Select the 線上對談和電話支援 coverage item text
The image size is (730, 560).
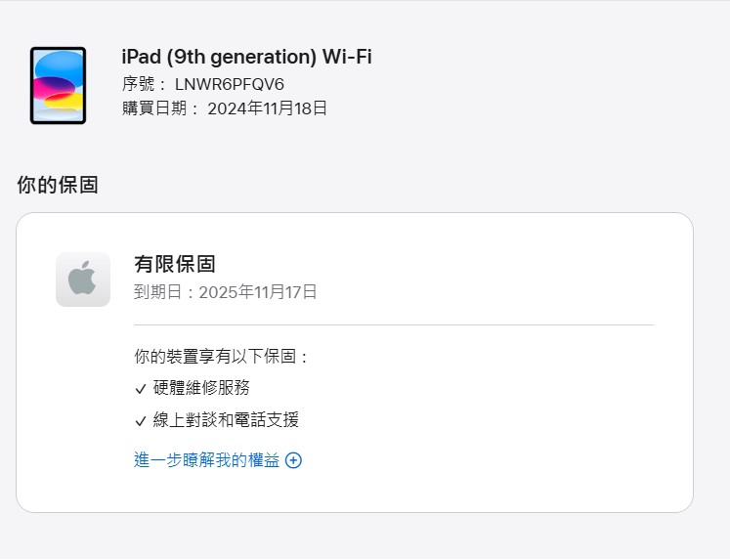point(226,420)
